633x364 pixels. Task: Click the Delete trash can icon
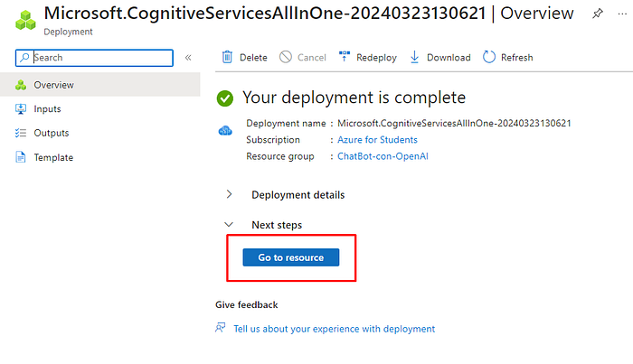coord(227,57)
